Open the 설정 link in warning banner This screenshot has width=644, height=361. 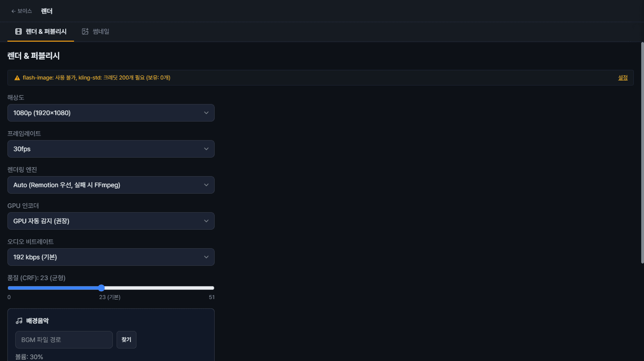point(623,78)
